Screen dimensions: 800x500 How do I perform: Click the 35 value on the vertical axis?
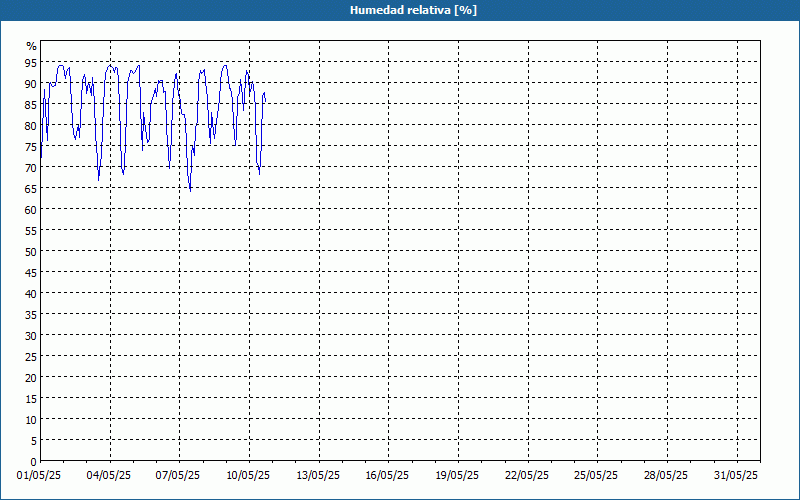pos(31,315)
